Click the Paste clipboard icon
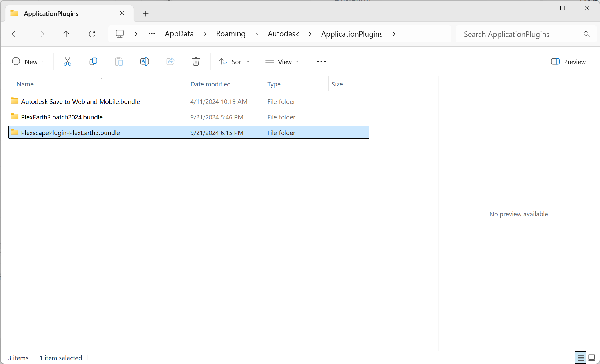 tap(119, 61)
